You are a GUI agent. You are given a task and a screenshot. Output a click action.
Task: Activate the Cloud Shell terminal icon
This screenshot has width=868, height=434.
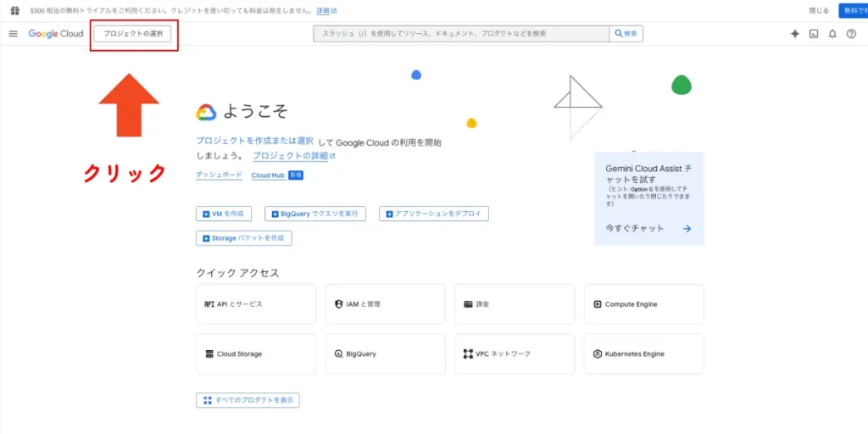pos(814,34)
